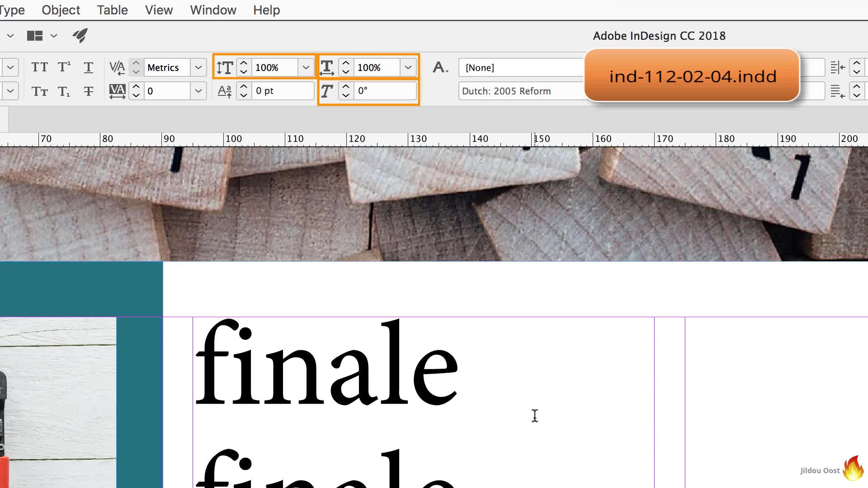Click the Tracking stepper arrows
868x488 pixels.
click(x=136, y=91)
